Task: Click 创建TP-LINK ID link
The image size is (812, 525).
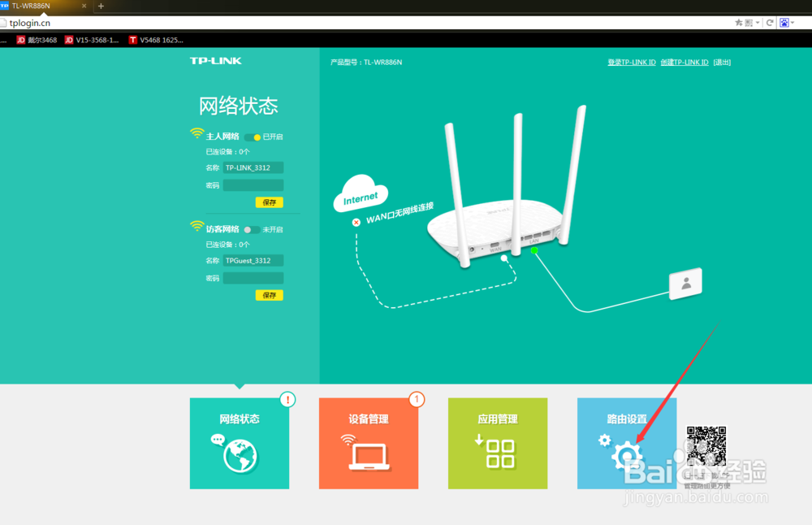Action: 684,63
